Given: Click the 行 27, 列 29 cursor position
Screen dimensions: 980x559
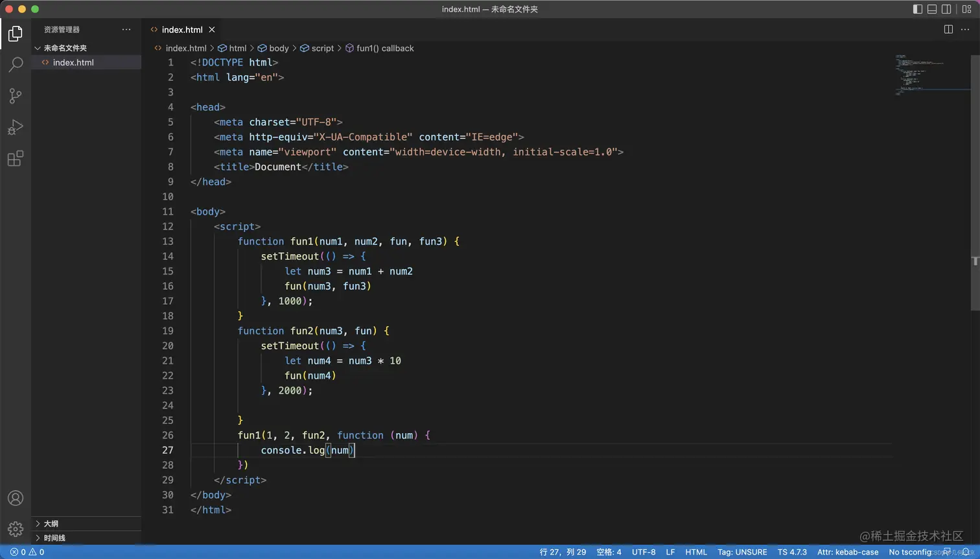Looking at the screenshot, I should (x=563, y=552).
